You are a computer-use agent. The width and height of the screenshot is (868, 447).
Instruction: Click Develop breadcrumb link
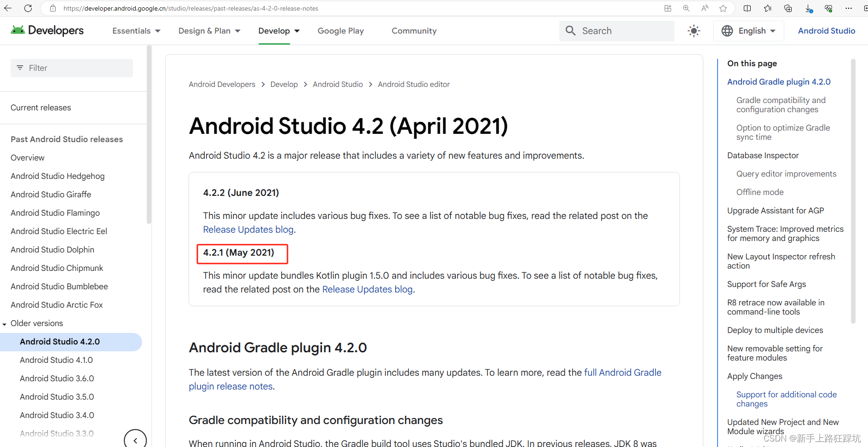[284, 84]
